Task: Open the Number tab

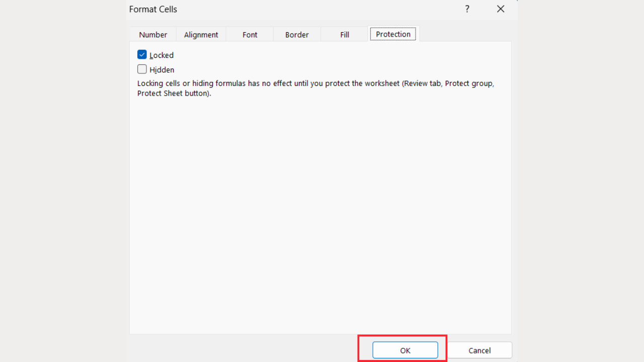Action: [153, 35]
